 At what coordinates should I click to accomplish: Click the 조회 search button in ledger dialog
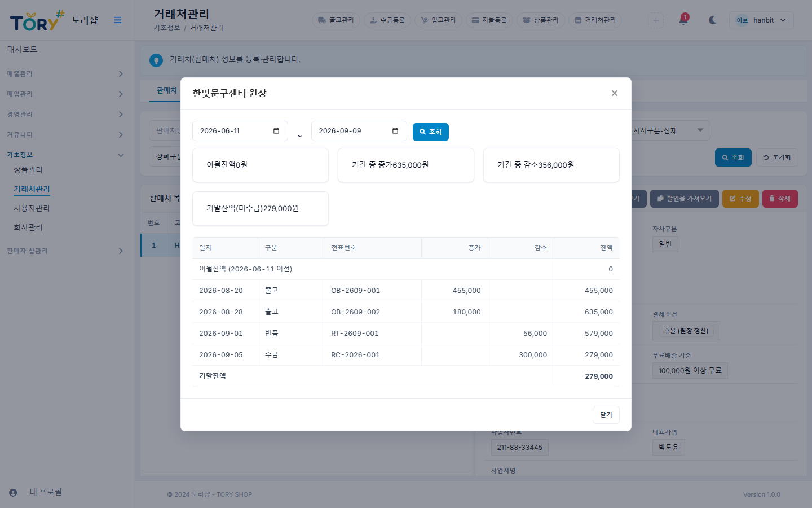coord(431,132)
